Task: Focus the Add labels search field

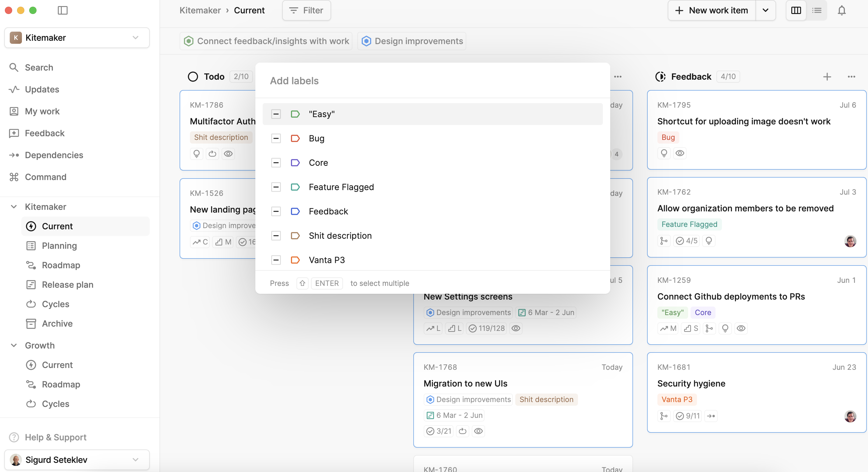Action: 432,81
